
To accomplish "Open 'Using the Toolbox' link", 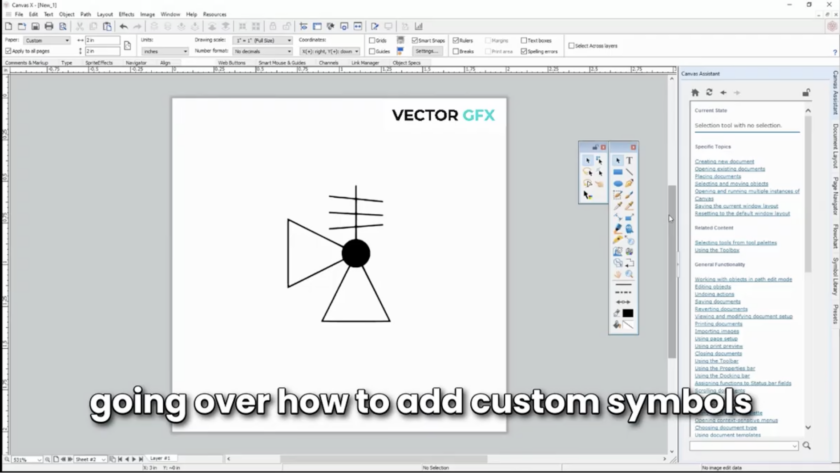I will [717, 250].
